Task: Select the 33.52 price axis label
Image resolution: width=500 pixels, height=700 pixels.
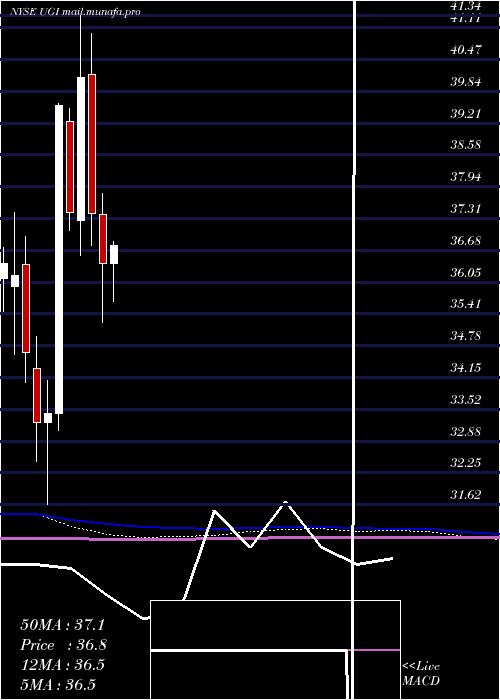Action: (x=467, y=400)
